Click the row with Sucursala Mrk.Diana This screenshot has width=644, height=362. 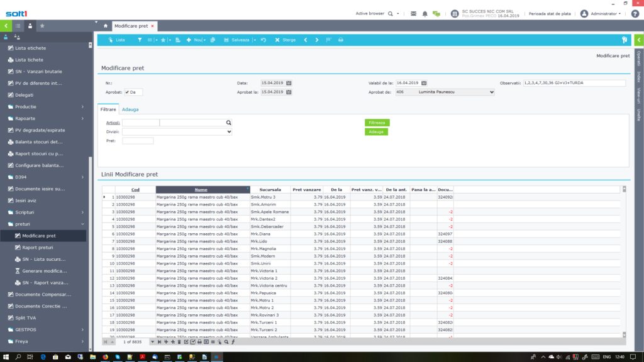click(277, 234)
